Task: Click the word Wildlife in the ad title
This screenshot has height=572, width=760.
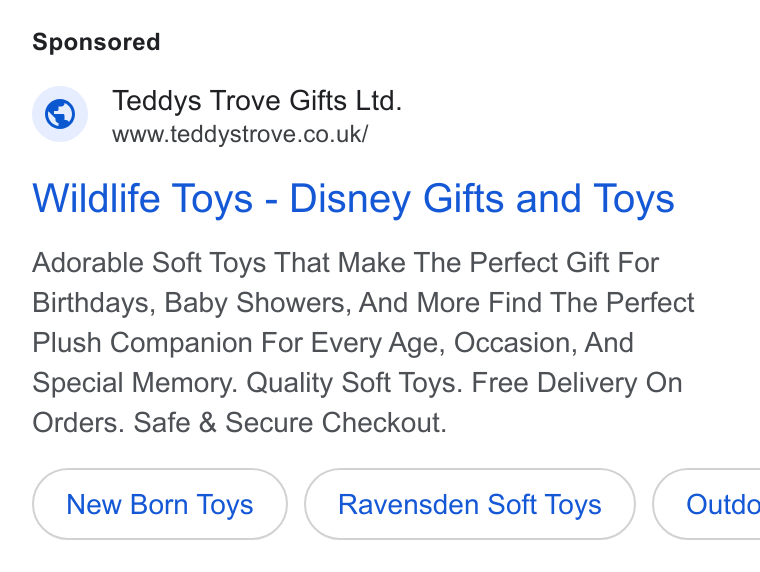Action: [x=96, y=198]
